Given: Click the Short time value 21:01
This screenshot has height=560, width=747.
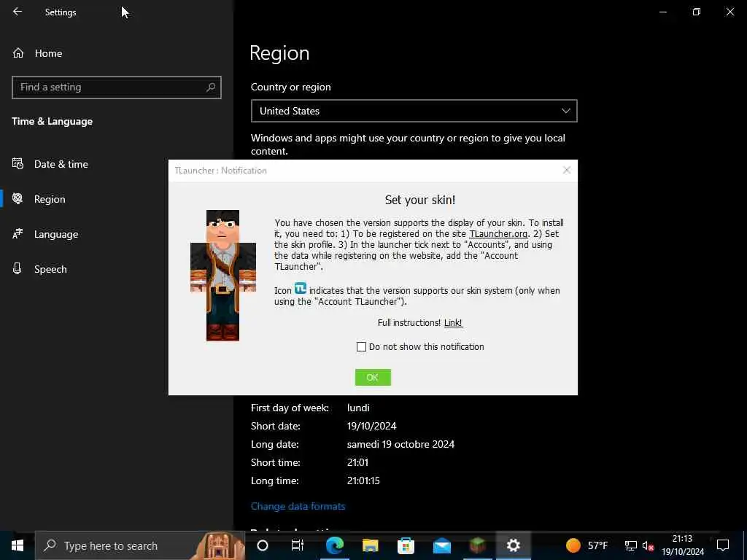Looking at the screenshot, I should [357, 462].
